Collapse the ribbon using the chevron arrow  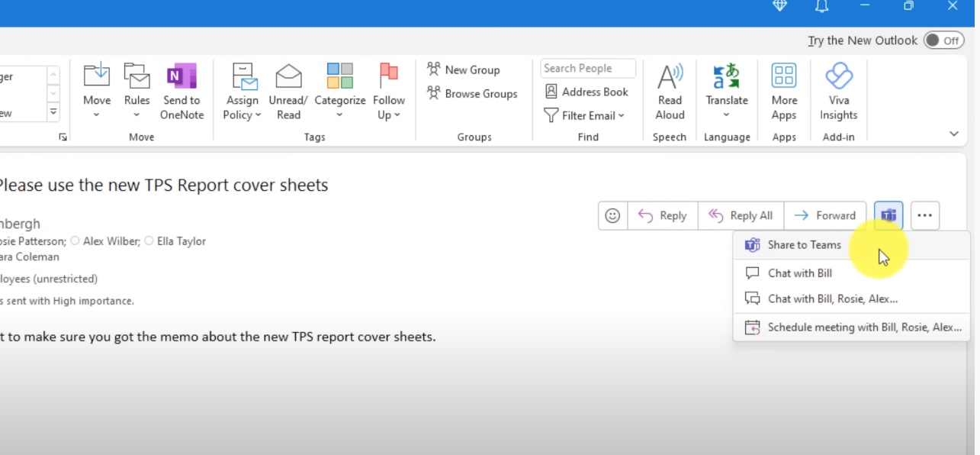pyautogui.click(x=953, y=134)
